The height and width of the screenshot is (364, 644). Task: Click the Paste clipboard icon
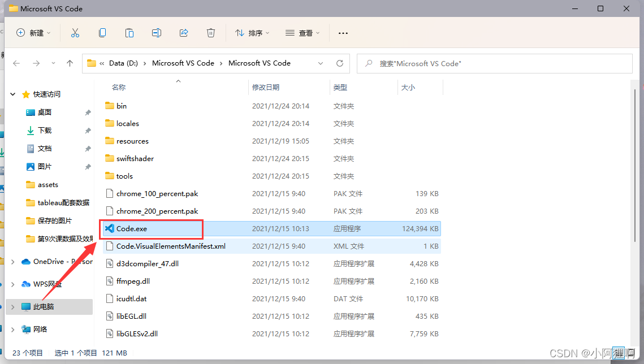[x=129, y=33]
